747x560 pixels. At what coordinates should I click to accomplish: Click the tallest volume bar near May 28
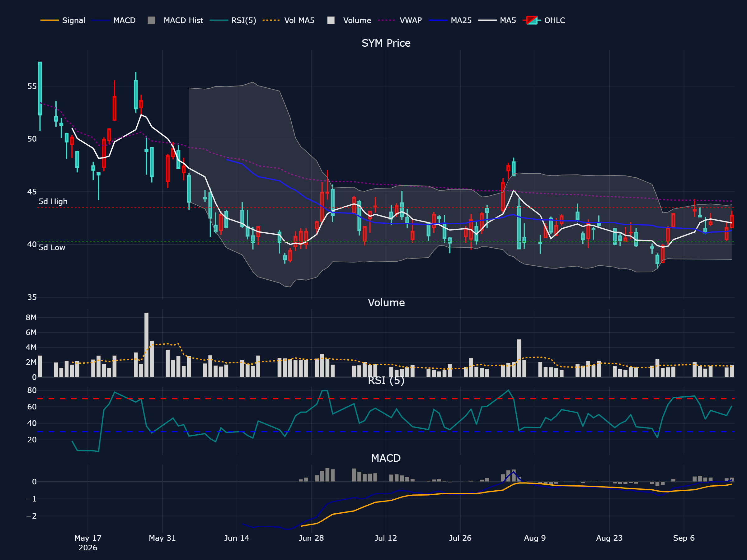pyautogui.click(x=146, y=345)
